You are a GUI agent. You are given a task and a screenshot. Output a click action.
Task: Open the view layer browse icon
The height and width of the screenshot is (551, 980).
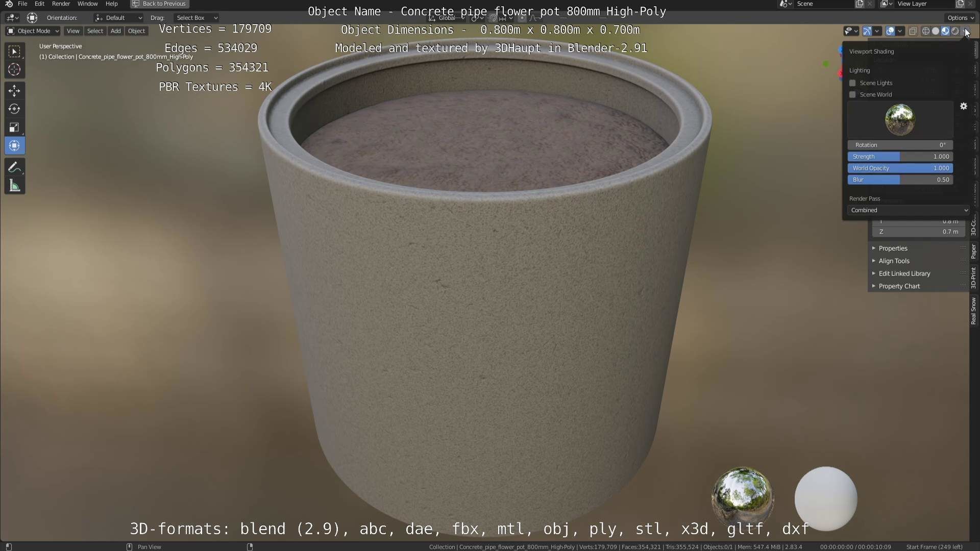click(886, 4)
